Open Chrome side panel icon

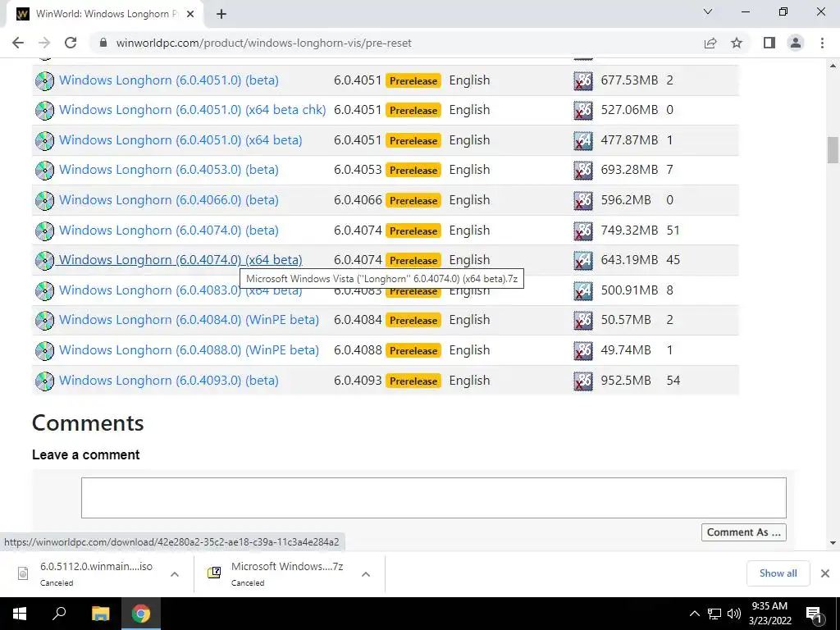click(769, 43)
